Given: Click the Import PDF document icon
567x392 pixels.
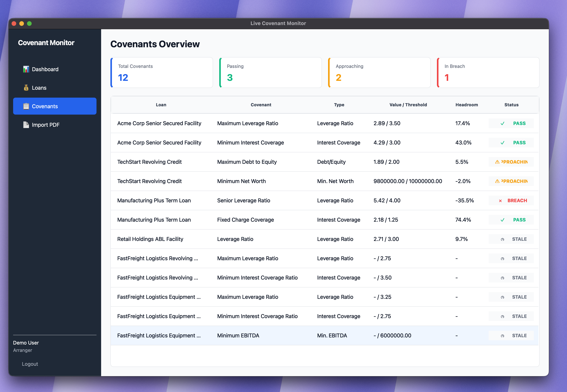Looking at the screenshot, I should click(x=26, y=125).
